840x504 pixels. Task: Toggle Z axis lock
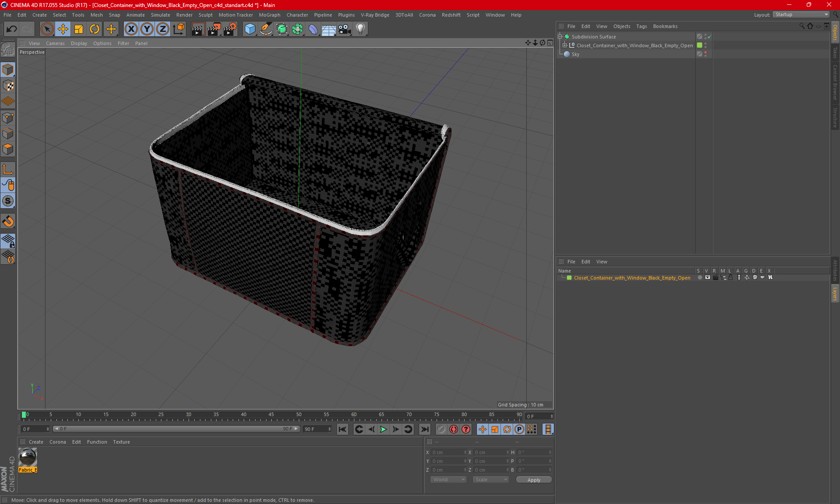click(162, 29)
